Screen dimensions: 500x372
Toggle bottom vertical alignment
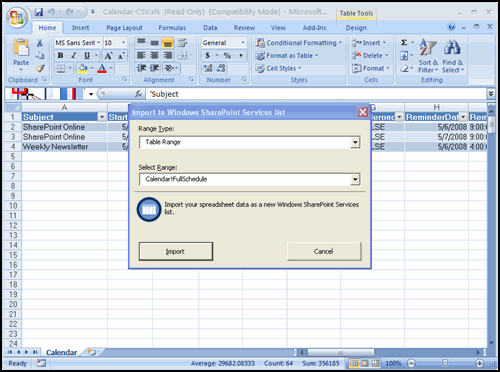168,42
